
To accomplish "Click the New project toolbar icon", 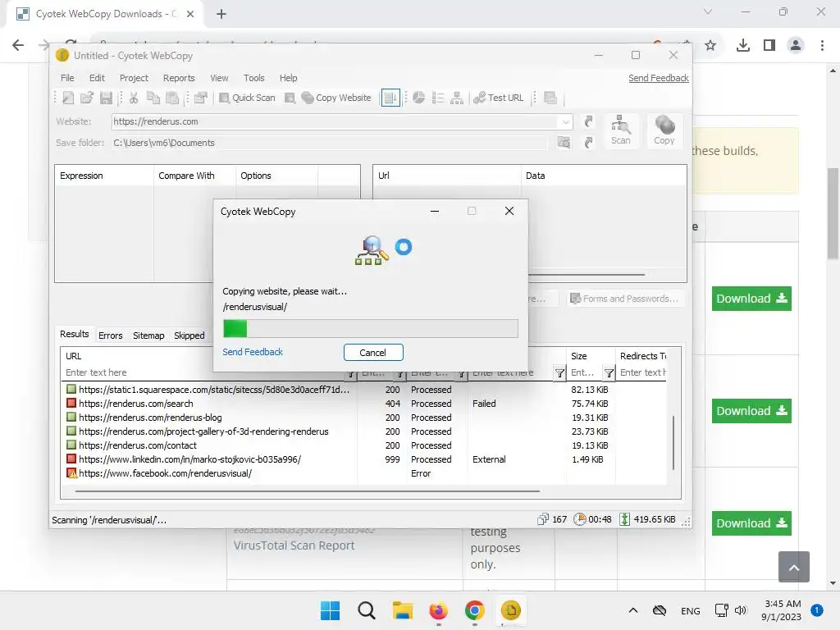I will [x=68, y=98].
